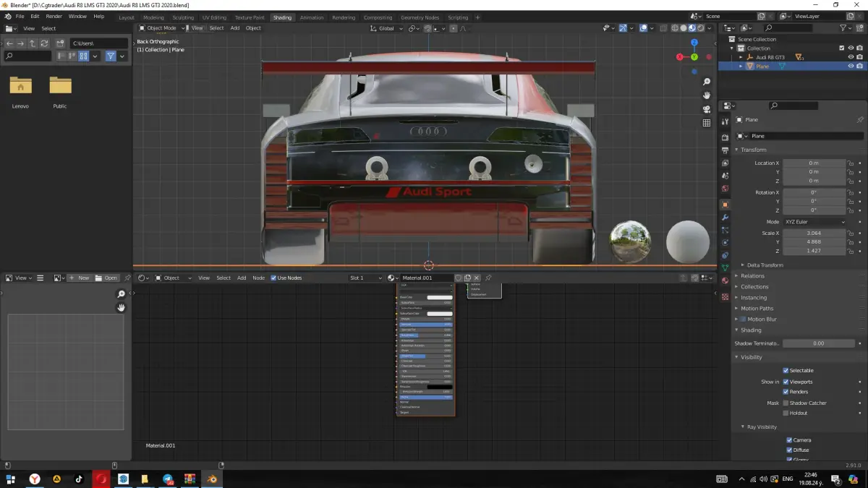Click the Base Color swatch in the node
This screenshot has height=488, width=868.
(439, 297)
